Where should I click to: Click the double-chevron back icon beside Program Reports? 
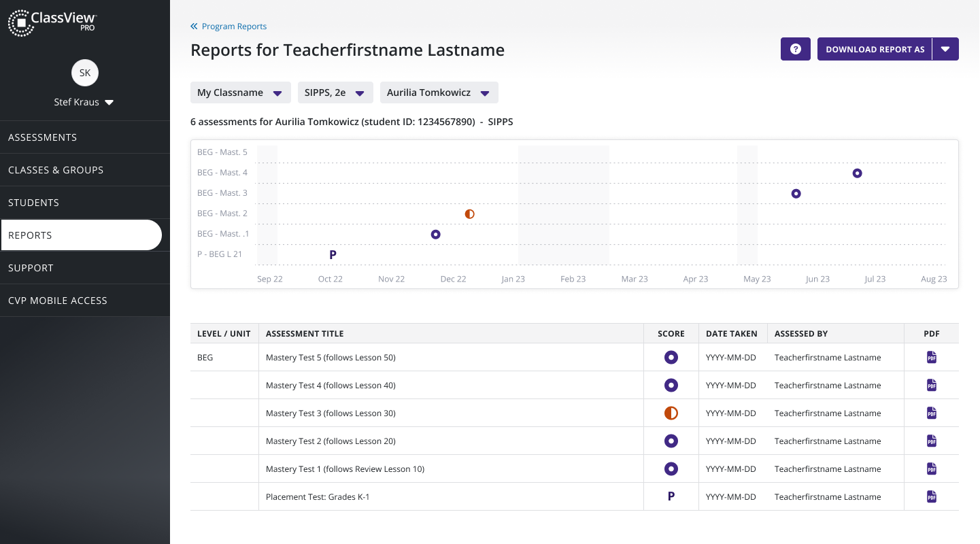click(x=193, y=26)
